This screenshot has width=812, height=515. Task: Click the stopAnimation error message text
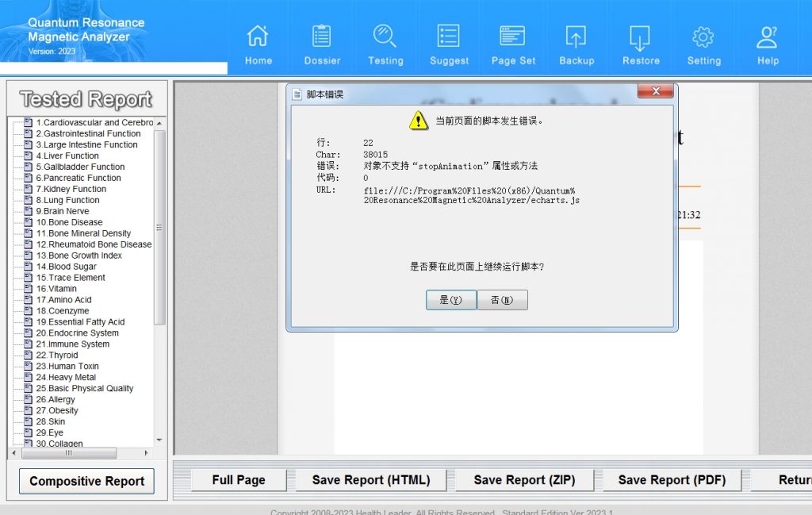click(x=450, y=166)
